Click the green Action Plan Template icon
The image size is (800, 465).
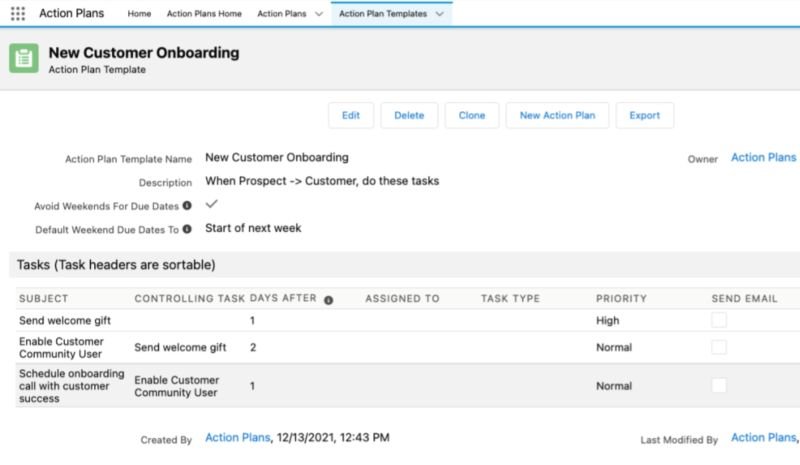(23, 58)
